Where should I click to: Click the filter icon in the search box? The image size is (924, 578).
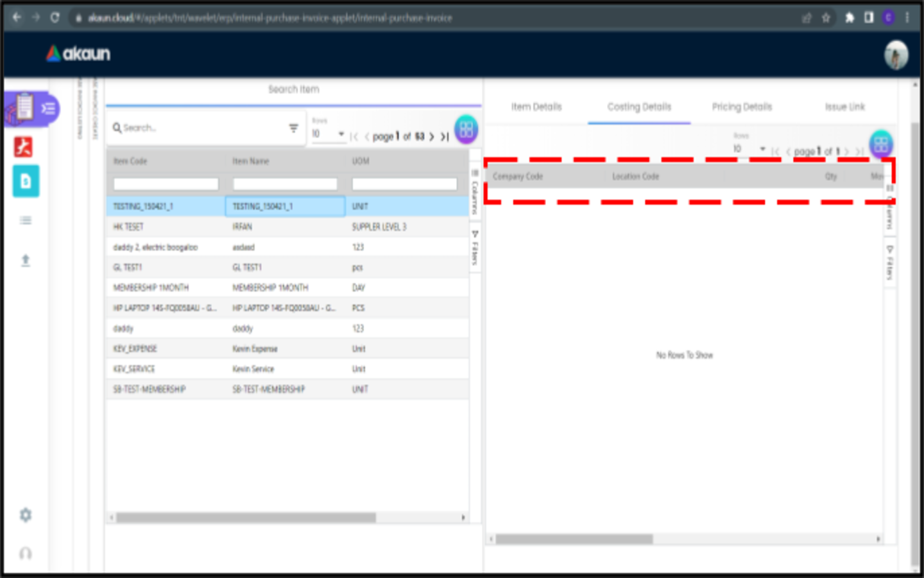(293, 128)
